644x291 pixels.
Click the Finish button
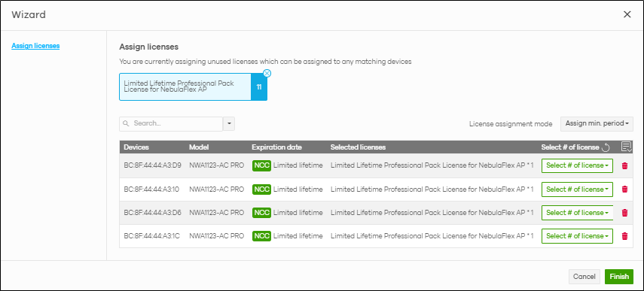(x=619, y=277)
